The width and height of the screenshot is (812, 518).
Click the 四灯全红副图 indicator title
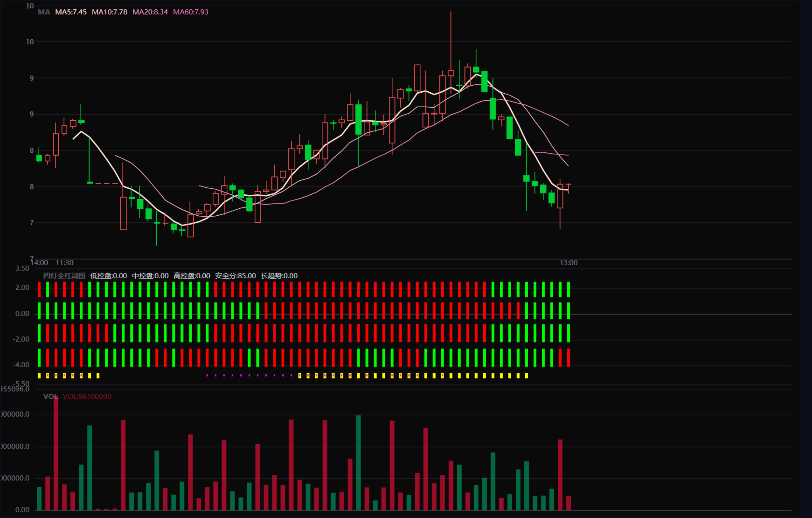(x=64, y=276)
